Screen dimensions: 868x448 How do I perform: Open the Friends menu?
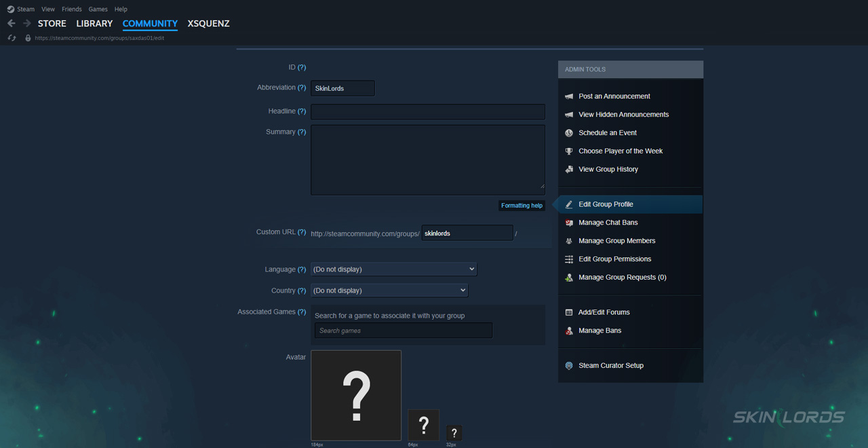(x=72, y=10)
